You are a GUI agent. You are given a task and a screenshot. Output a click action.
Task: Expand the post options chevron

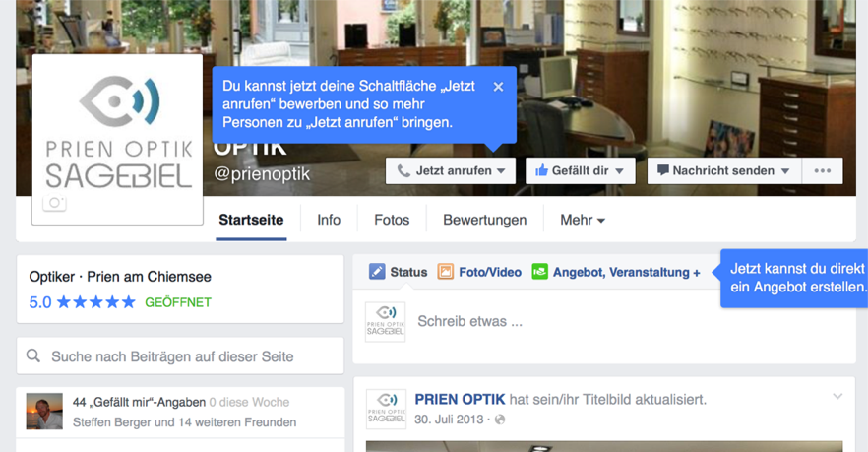(x=837, y=397)
